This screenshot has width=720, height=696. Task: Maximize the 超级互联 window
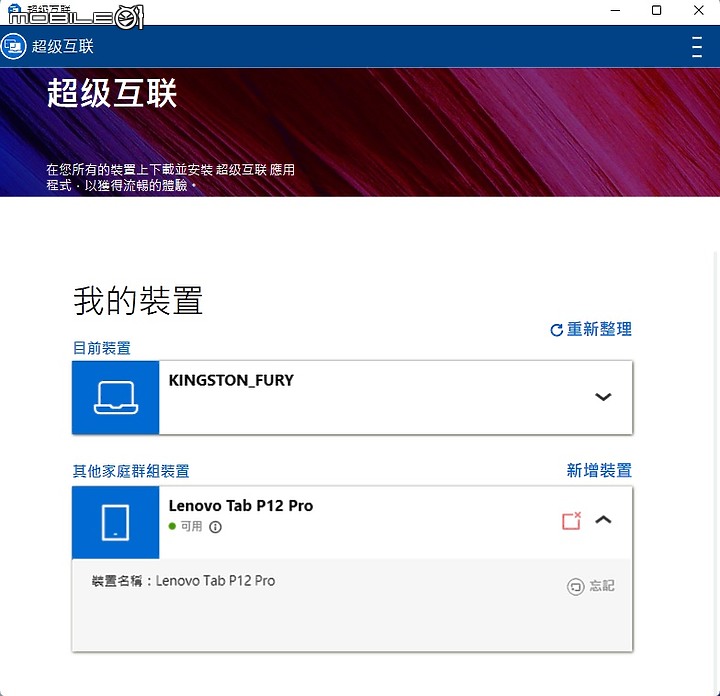(657, 11)
